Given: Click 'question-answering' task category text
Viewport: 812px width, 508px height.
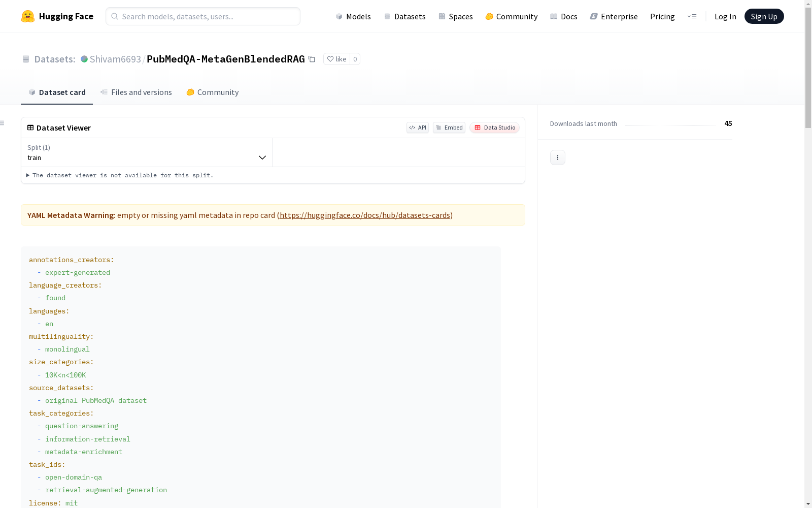Looking at the screenshot, I should [x=82, y=426].
